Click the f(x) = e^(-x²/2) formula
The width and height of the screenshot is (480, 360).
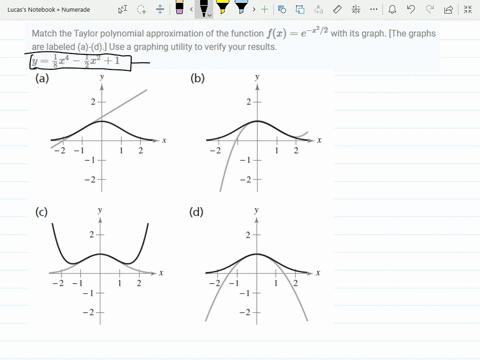(297, 32)
